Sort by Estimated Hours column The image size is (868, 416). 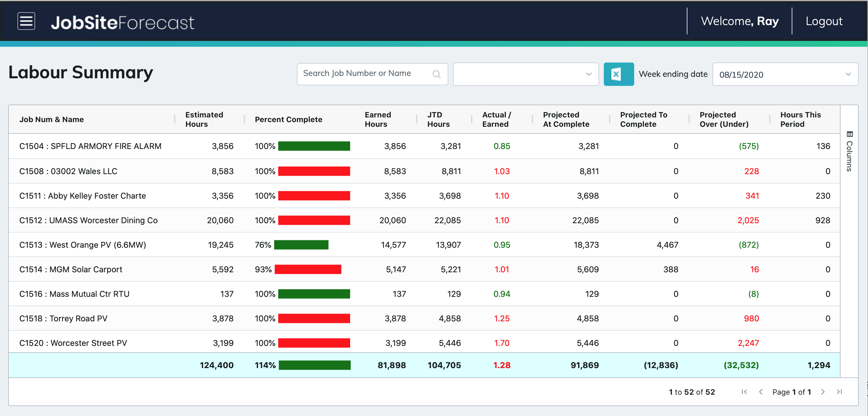pyautogui.click(x=204, y=119)
